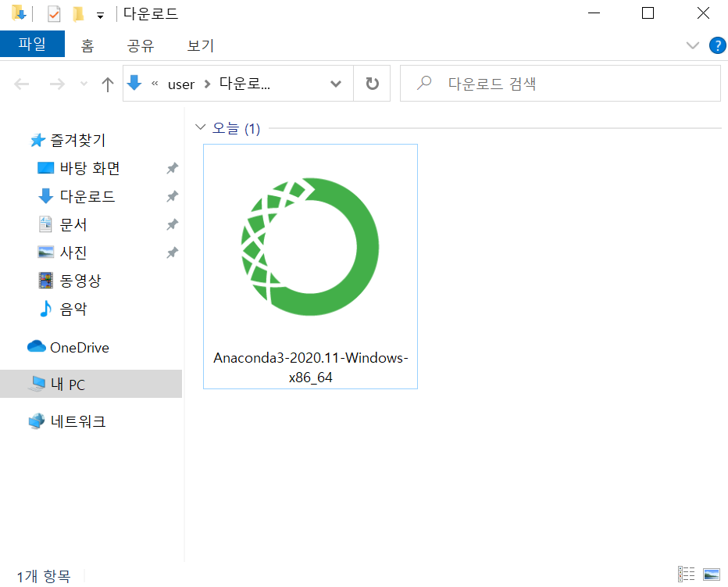This screenshot has height=587, width=728.
Task: Minimize the 다운로드 window
Action: pyautogui.click(x=594, y=13)
